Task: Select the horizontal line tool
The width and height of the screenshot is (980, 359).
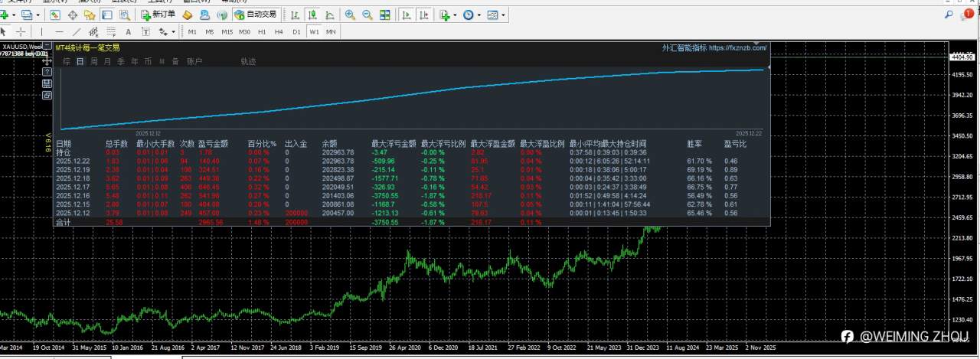Action: [59, 31]
